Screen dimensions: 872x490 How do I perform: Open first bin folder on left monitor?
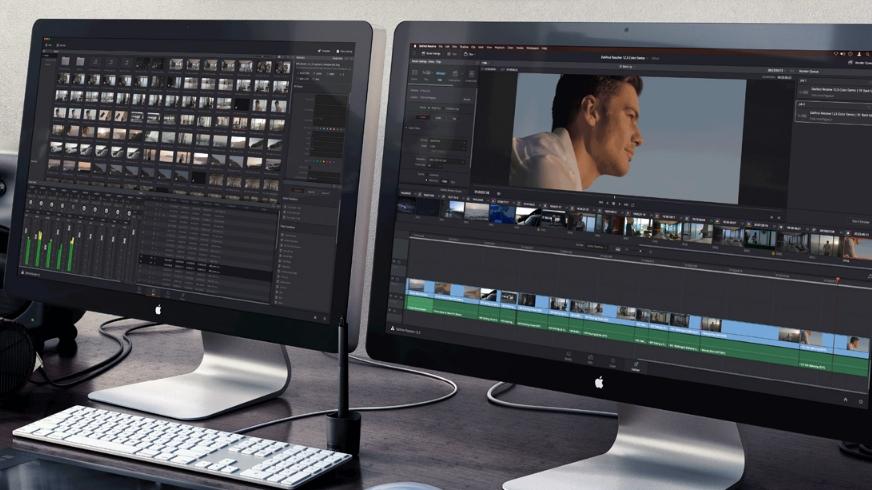66,60
